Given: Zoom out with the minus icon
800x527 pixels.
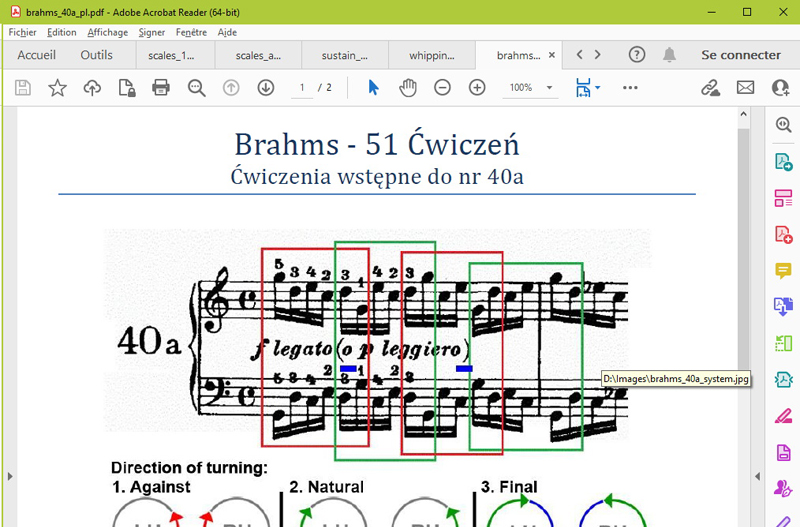Looking at the screenshot, I should (442, 88).
